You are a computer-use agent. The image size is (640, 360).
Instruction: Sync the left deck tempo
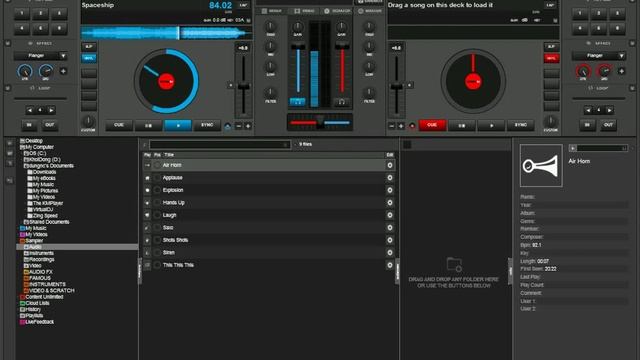click(x=207, y=125)
